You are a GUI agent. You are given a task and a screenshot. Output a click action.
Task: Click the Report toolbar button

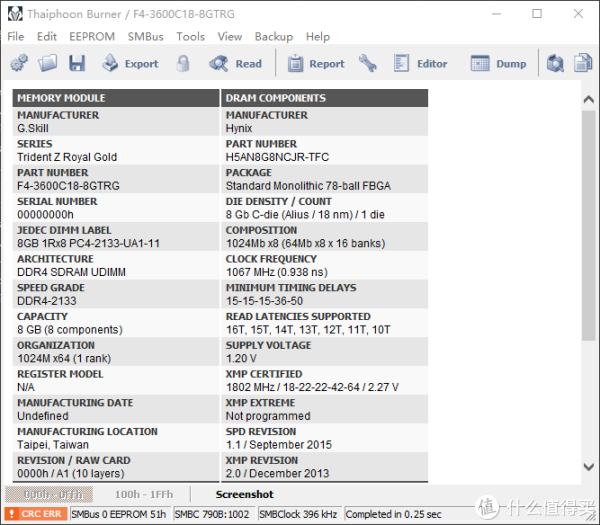coord(316,64)
